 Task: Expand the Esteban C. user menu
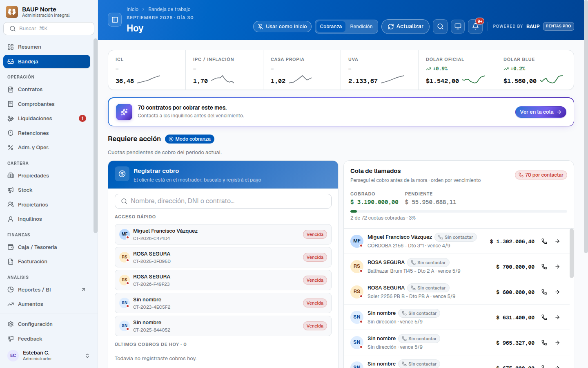pos(49,356)
